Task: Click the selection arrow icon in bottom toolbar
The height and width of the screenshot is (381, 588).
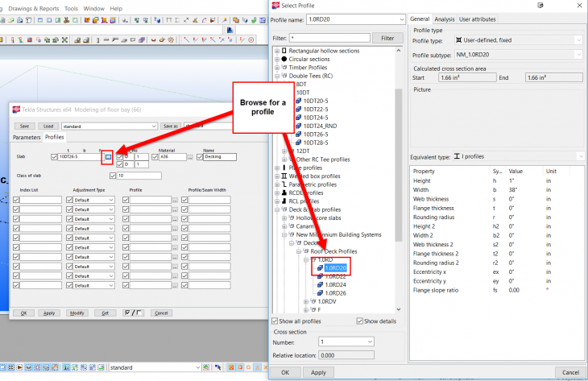Action: (x=217, y=367)
